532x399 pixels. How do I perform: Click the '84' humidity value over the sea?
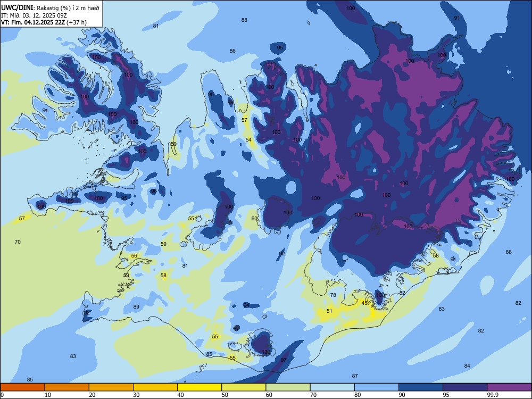pos(467,366)
